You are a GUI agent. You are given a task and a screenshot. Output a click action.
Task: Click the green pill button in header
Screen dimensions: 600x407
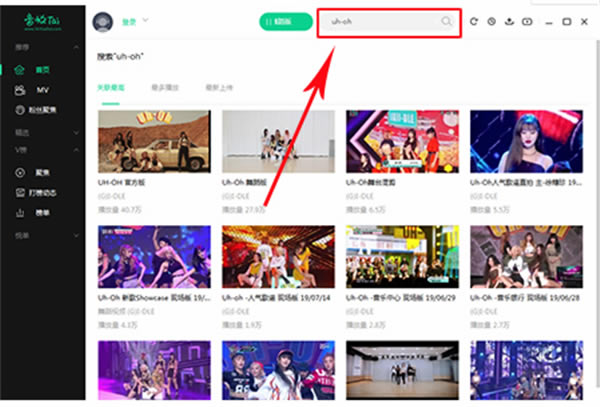pos(286,21)
